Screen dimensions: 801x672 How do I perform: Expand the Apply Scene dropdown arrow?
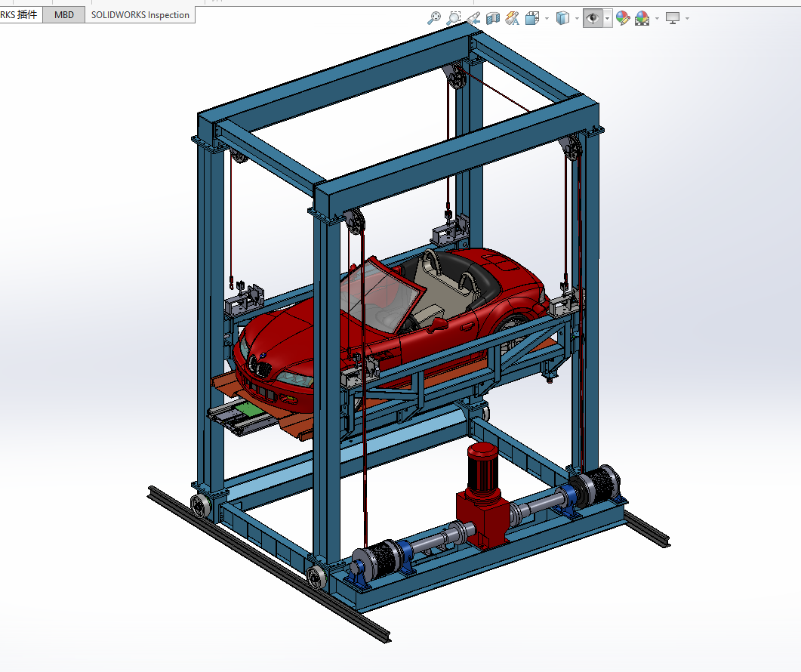(657, 19)
